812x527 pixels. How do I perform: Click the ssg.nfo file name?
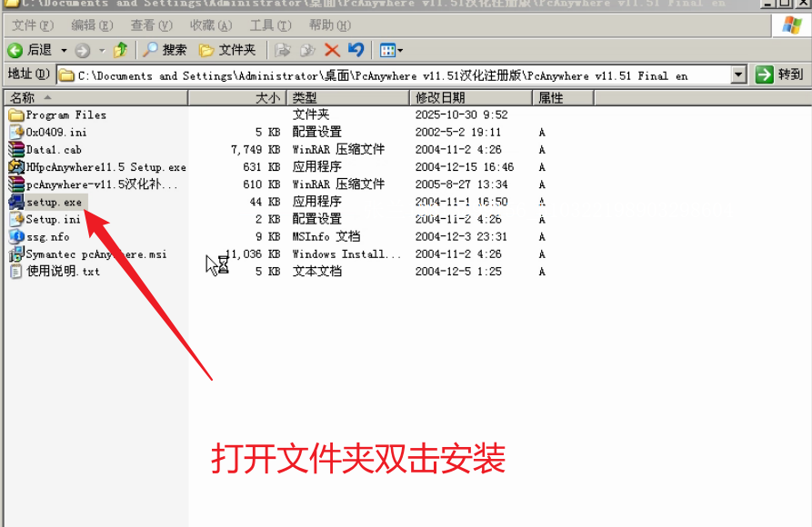click(47, 236)
